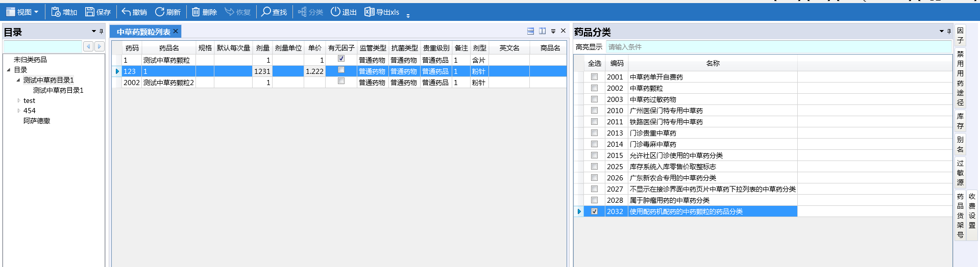Sort by the 有无因子 column header
Screen dimensions: 980x267
pos(341,48)
